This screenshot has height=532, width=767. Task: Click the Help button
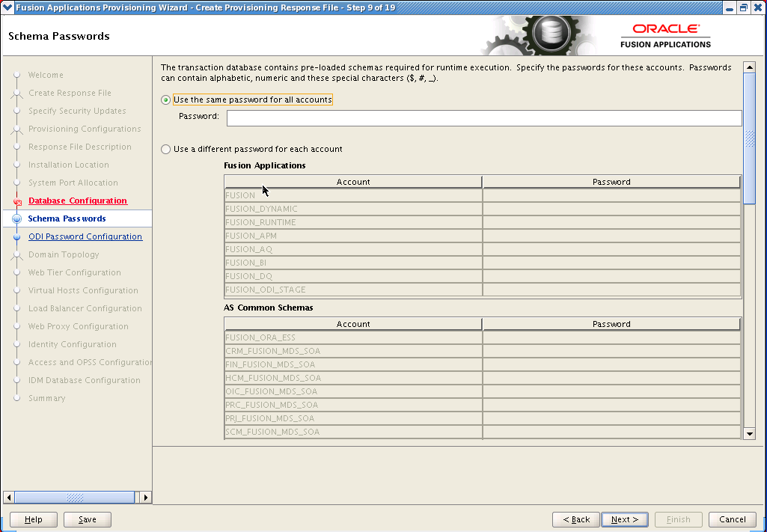33,519
